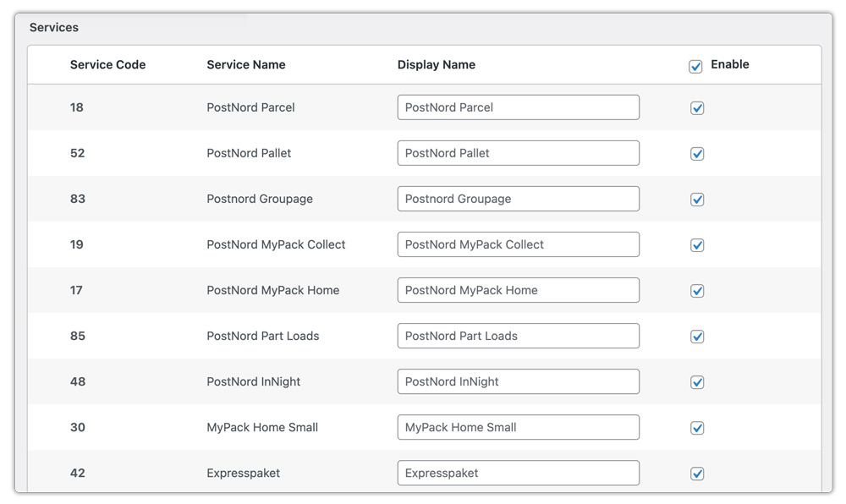
Task: Select service code 30 cell
Action: 78,427
